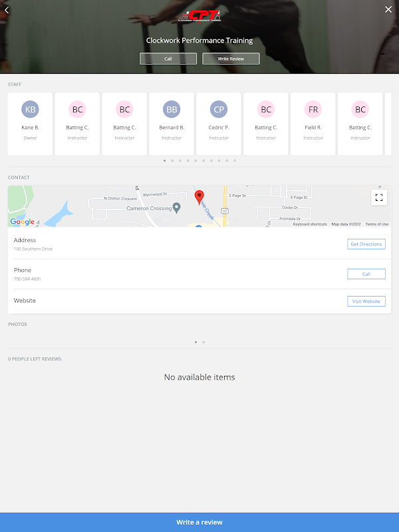Tap the Write Review button in header
Screen dimensions: 399x532
(231, 59)
